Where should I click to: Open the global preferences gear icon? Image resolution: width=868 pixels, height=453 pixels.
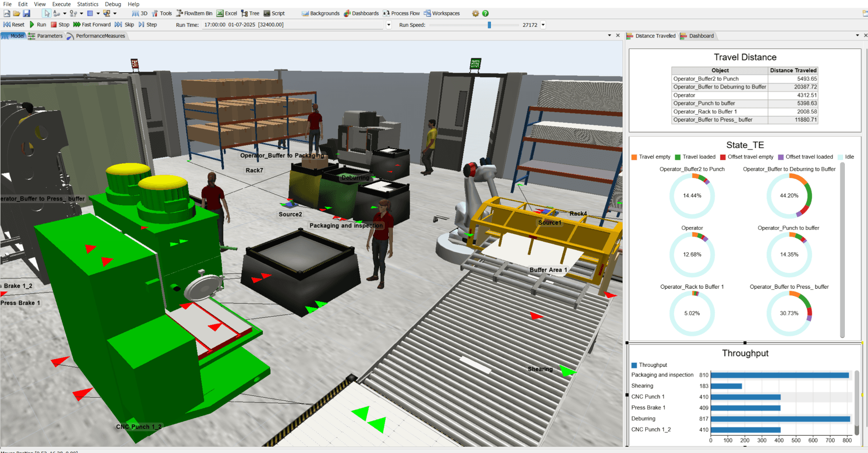pyautogui.click(x=475, y=13)
